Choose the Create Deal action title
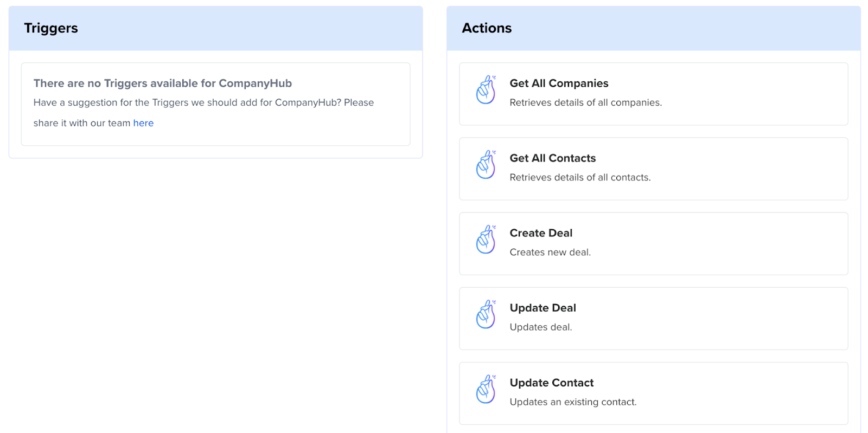Screen dimensions: 868x433 (541, 233)
